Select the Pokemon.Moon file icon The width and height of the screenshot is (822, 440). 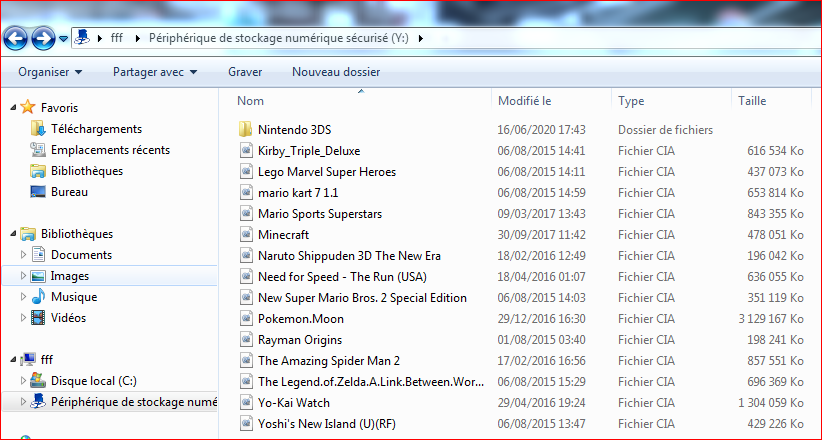pyautogui.click(x=246, y=318)
